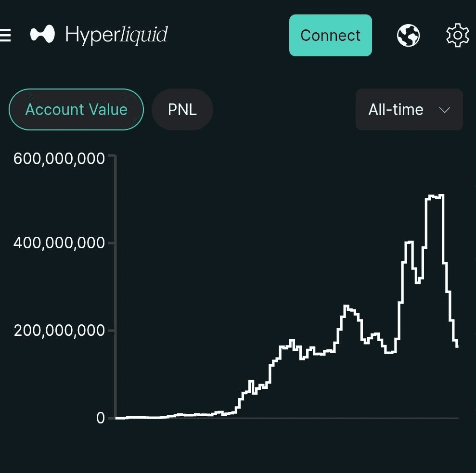Image resolution: width=476 pixels, height=473 pixels.
Task: Click the Hyperliquid blob logo icon
Action: click(x=42, y=35)
